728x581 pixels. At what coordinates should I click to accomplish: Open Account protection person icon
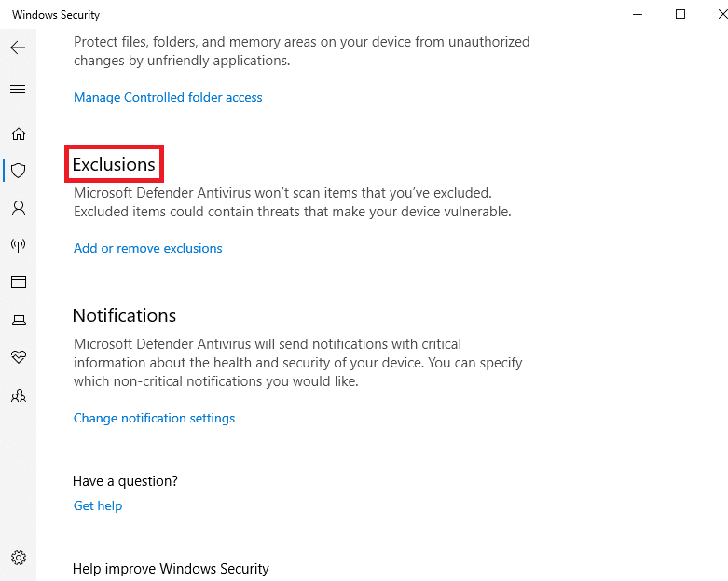point(19,208)
